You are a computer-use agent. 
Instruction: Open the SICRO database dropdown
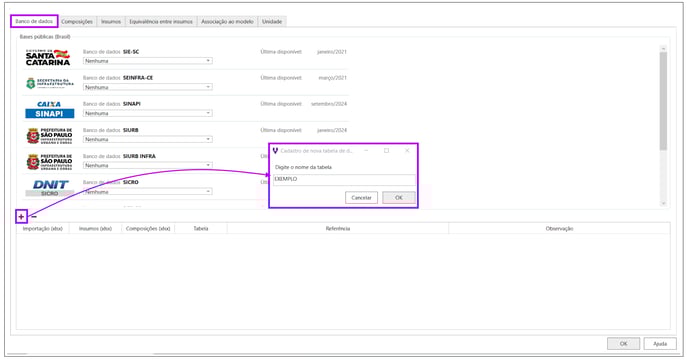click(x=148, y=192)
